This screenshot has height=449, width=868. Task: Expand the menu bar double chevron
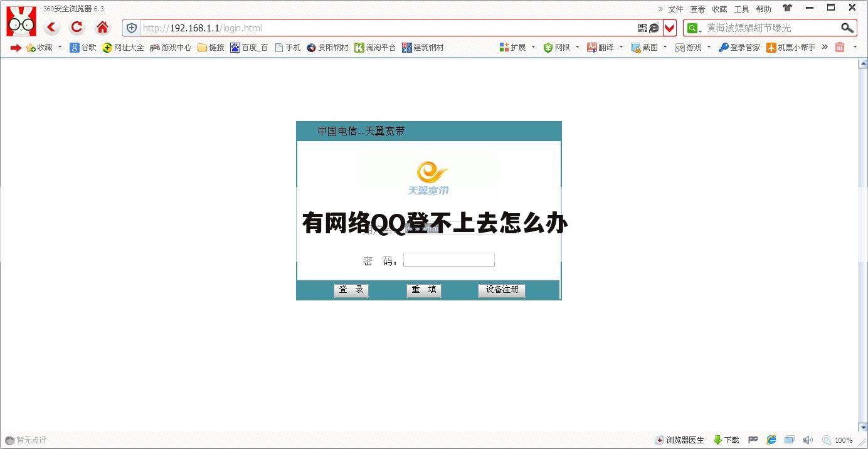(660, 9)
